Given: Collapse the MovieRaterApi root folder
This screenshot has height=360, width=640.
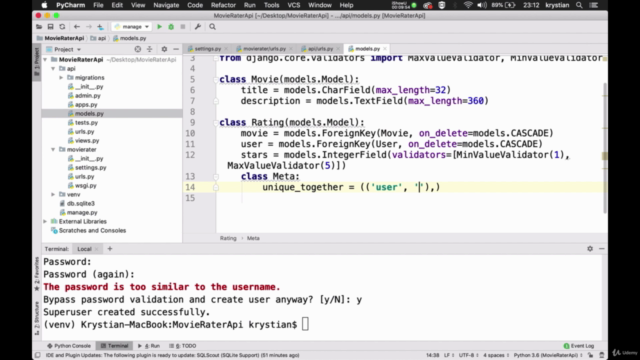Looking at the screenshot, I should click(45, 60).
